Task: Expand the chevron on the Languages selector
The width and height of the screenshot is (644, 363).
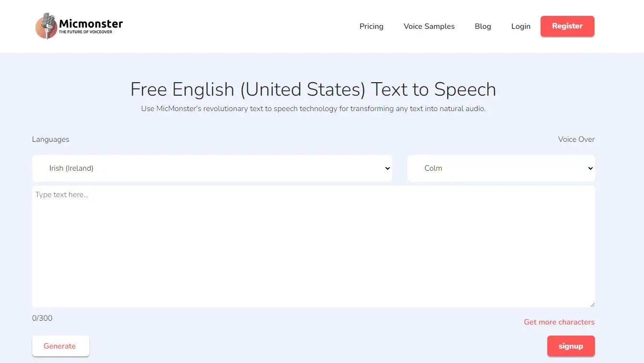Action: (x=387, y=168)
